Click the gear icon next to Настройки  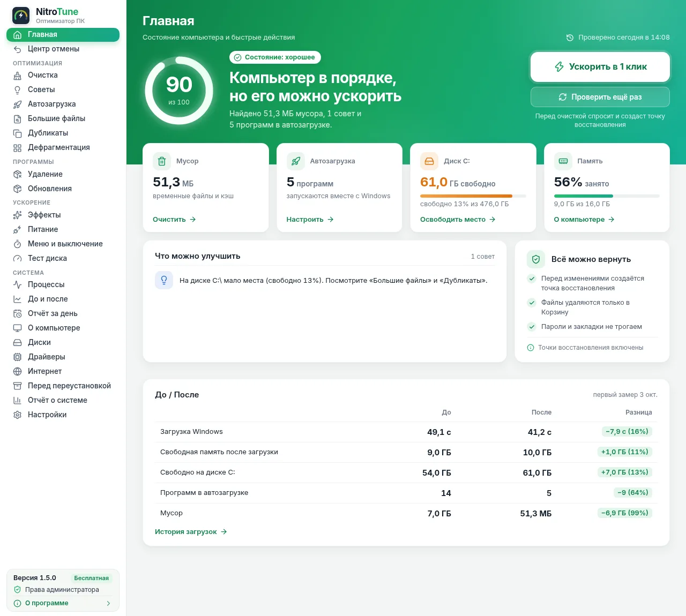point(17,415)
